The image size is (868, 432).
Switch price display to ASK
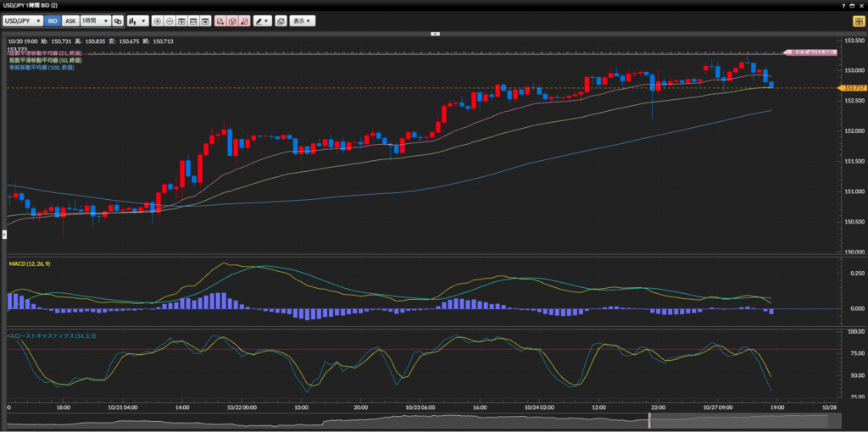click(70, 20)
